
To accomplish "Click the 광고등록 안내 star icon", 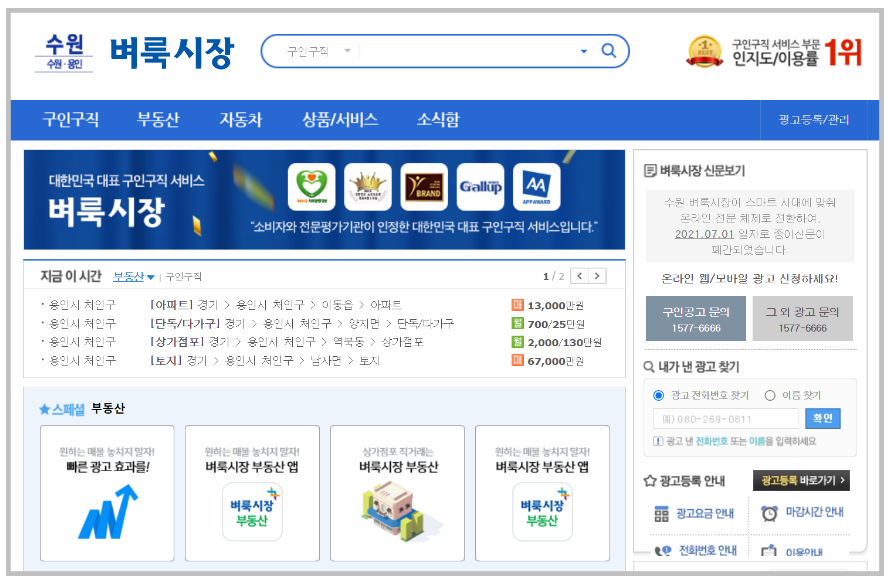I will coord(650,481).
